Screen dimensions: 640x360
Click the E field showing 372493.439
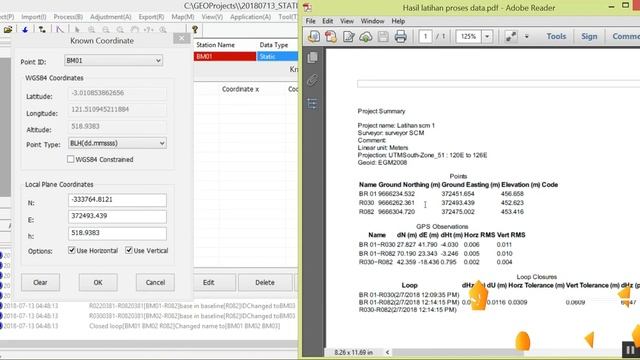(117, 216)
